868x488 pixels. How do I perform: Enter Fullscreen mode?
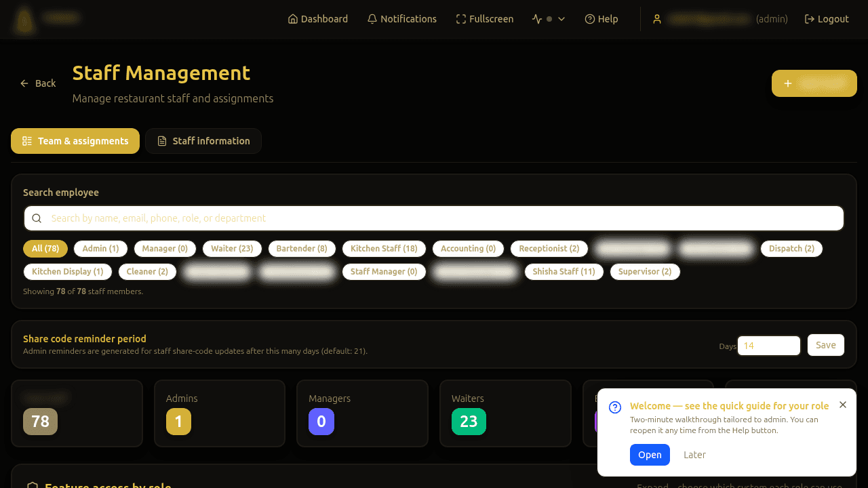click(x=485, y=19)
